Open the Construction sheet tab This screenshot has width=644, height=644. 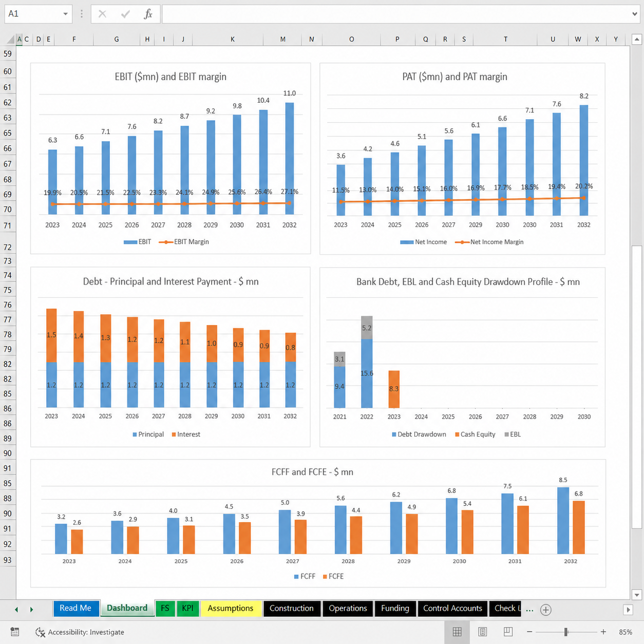coord(292,608)
